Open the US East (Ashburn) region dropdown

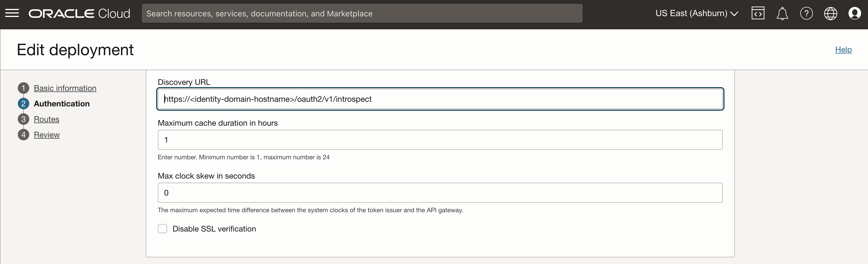click(x=696, y=13)
